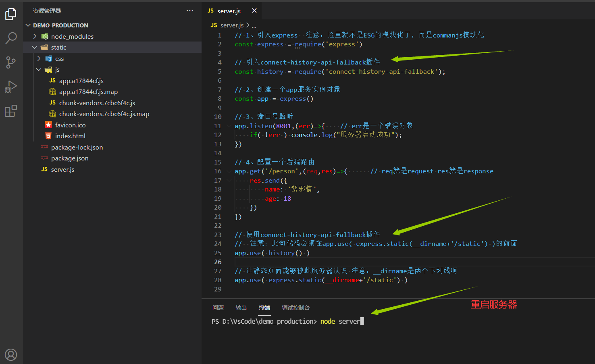Image resolution: width=595 pixels, height=364 pixels.
Task: Click the package.json npm icon
Action: [44, 158]
